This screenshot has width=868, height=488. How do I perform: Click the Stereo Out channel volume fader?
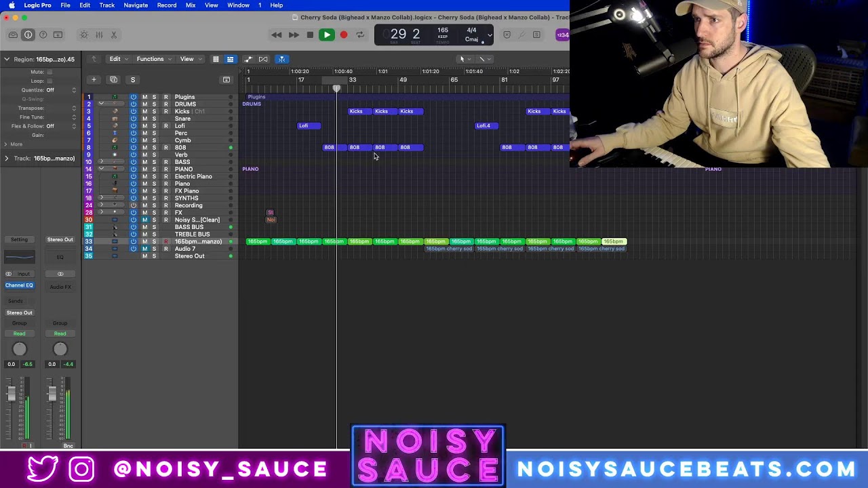(52, 393)
